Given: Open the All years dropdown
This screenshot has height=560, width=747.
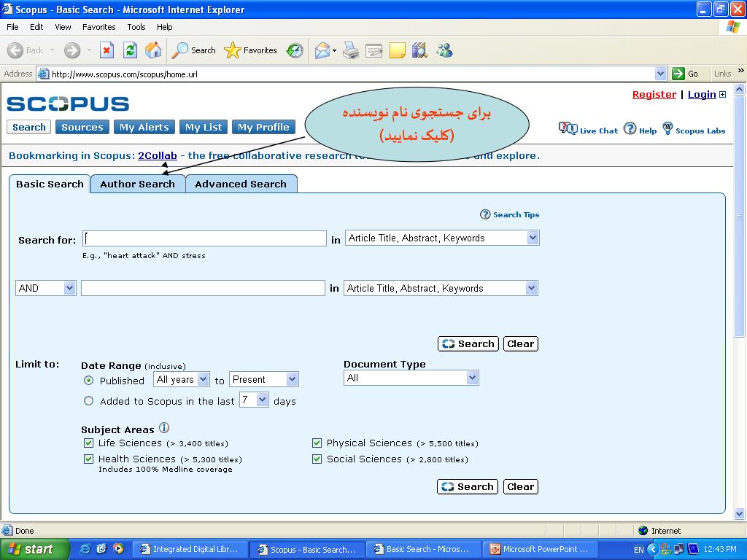Looking at the screenshot, I should 181,379.
